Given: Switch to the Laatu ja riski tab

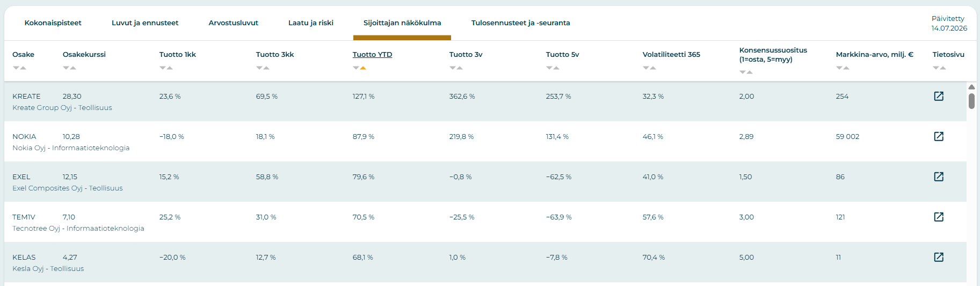Looking at the screenshot, I should tap(311, 23).
